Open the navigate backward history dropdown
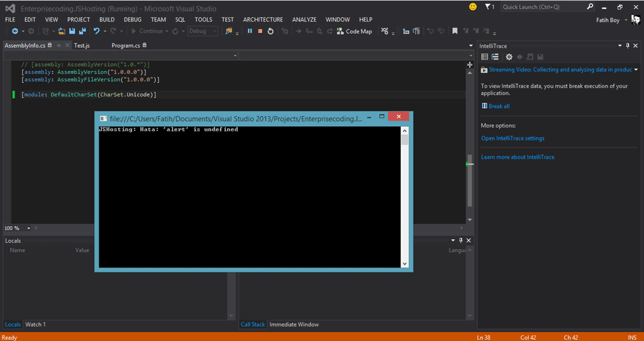The height and width of the screenshot is (341, 644). coord(23,31)
